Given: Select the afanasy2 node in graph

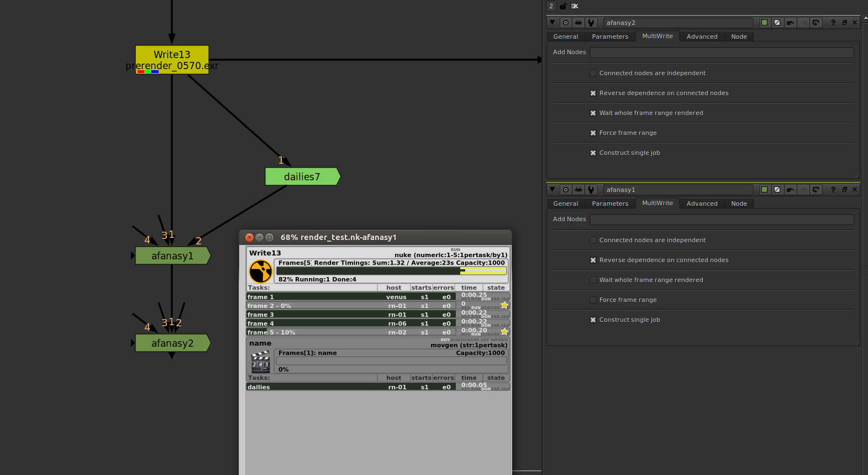Looking at the screenshot, I should [172, 343].
